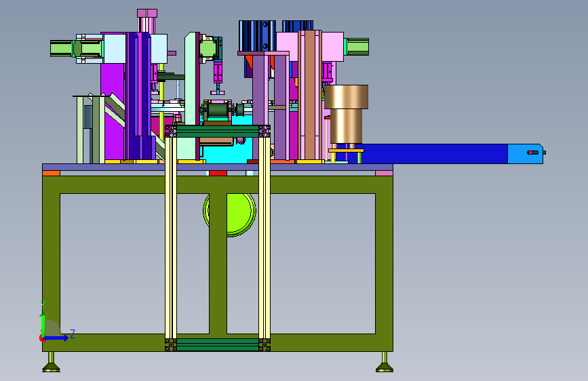Viewport: 588px width, 381px height.
Task: Select the purple tabletop plate
Action: (218, 167)
